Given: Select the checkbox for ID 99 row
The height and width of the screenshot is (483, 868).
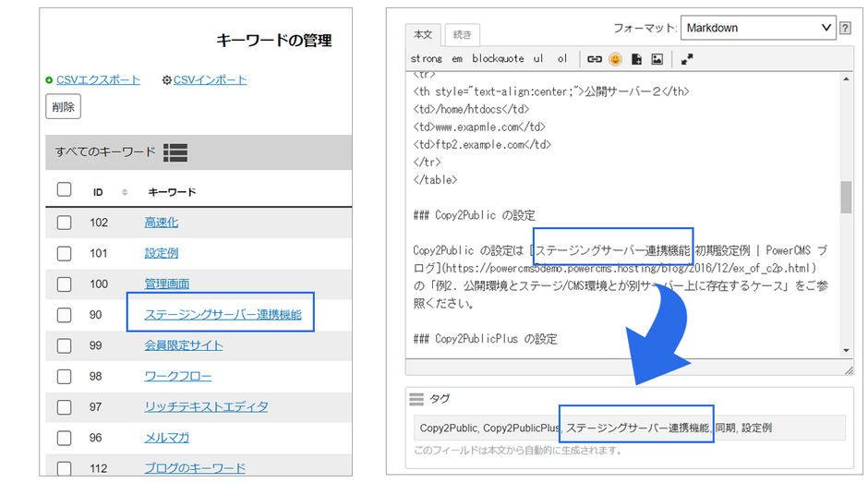Looking at the screenshot, I should pos(64,345).
